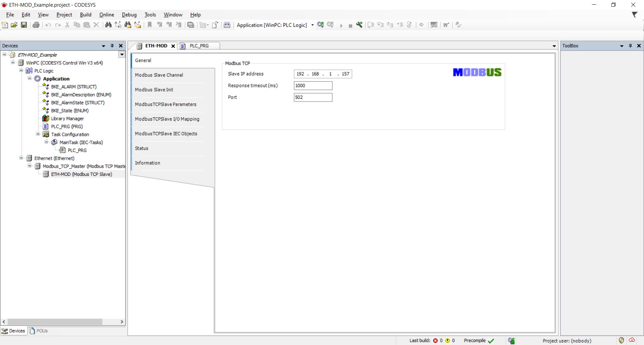Open the Application selector dropdown
This screenshot has height=345, width=644.
coord(312,25)
